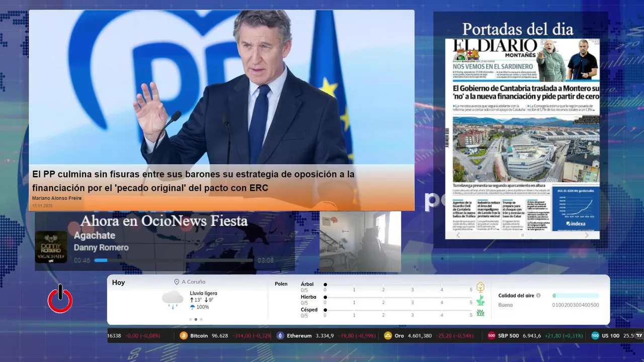The width and height of the screenshot is (644, 362).
Task: Click the indexa advertisement on the front page
Action: pos(576,208)
